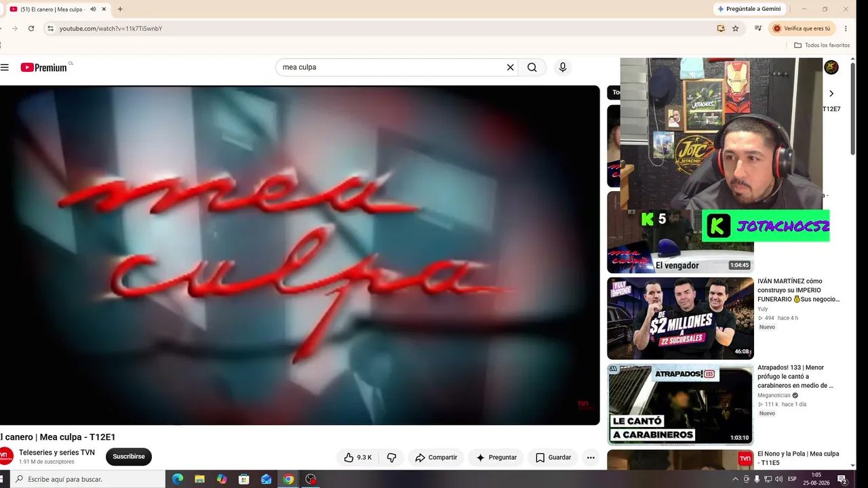Image resolution: width=868 pixels, height=488 pixels.
Task: Open the account avatar menu
Action: (x=831, y=67)
